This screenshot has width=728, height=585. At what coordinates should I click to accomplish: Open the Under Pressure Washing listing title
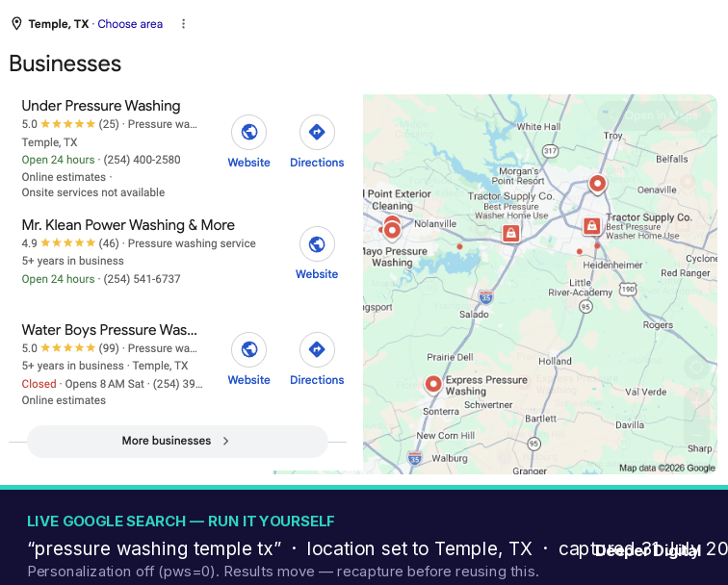pyautogui.click(x=101, y=106)
